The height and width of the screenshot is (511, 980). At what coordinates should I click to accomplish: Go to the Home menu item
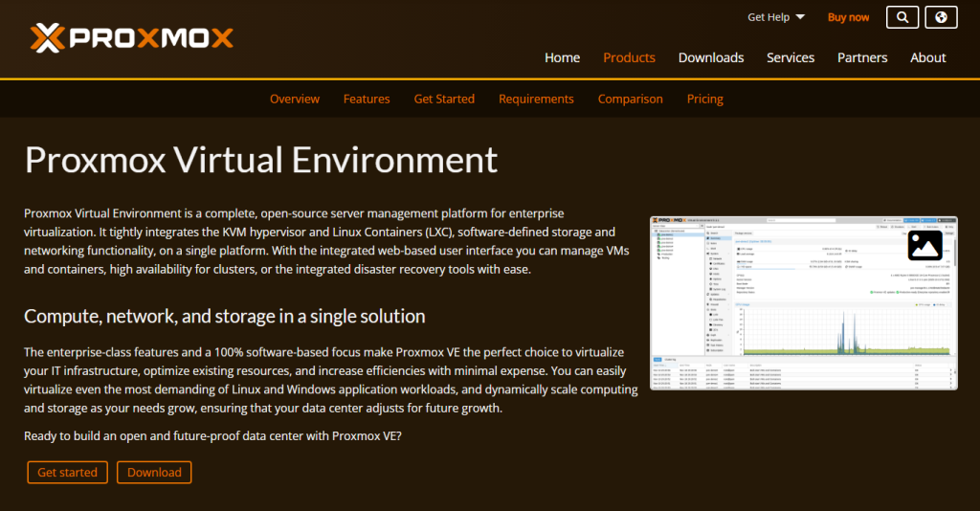tap(562, 57)
